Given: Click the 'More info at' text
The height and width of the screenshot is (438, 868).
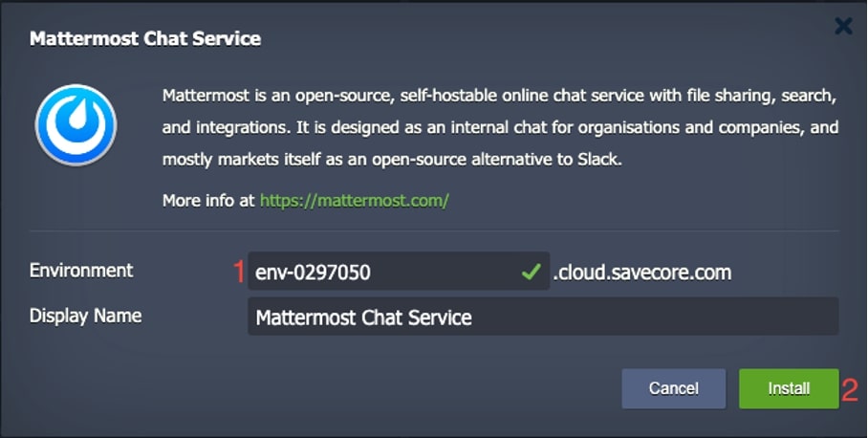Looking at the screenshot, I should click(x=209, y=201).
